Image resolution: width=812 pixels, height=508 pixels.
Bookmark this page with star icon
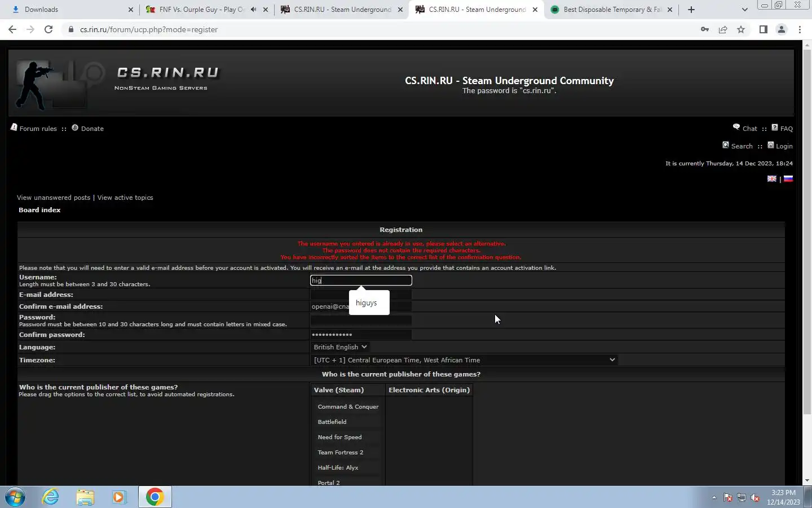pyautogui.click(x=741, y=29)
